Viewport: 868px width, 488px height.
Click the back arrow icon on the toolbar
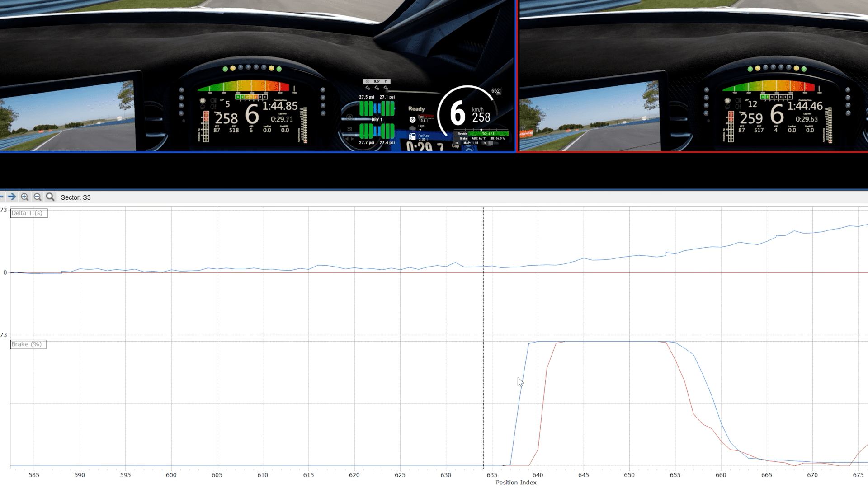(x=1, y=197)
